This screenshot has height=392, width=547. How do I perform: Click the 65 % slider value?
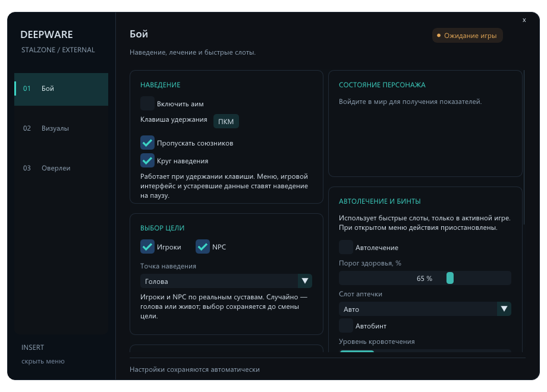[x=424, y=279]
